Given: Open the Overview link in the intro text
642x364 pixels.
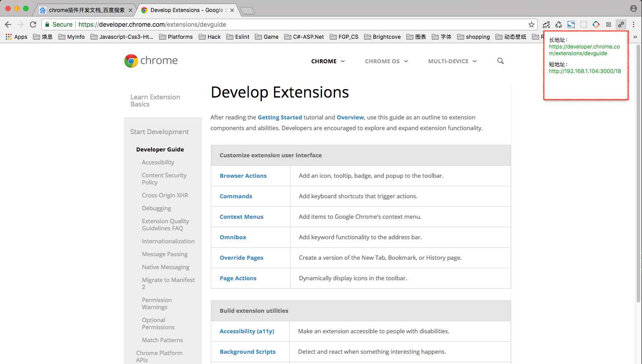Looking at the screenshot, I should click(x=350, y=118).
